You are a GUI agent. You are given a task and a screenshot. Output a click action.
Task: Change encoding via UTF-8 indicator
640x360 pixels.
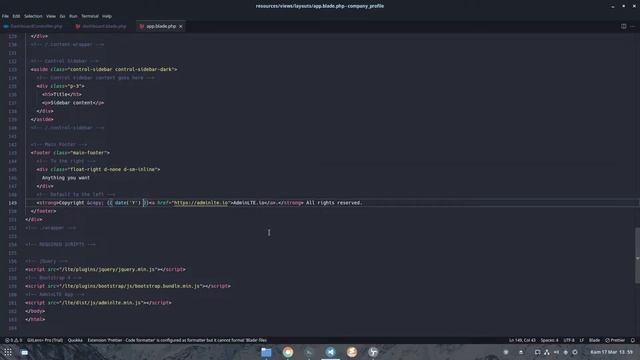[x=569, y=340]
